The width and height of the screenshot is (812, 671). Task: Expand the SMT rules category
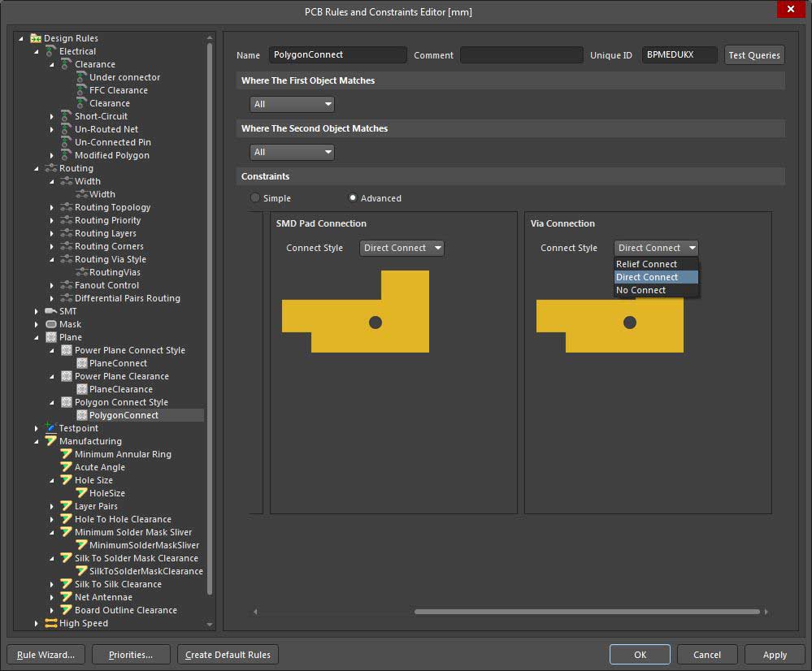(x=37, y=311)
